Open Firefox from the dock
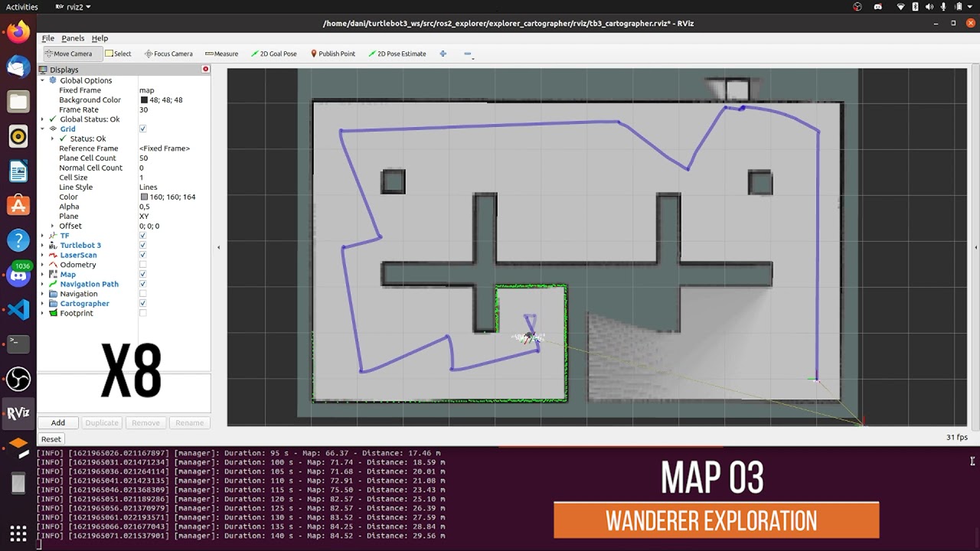980x551 pixels. coord(18,32)
